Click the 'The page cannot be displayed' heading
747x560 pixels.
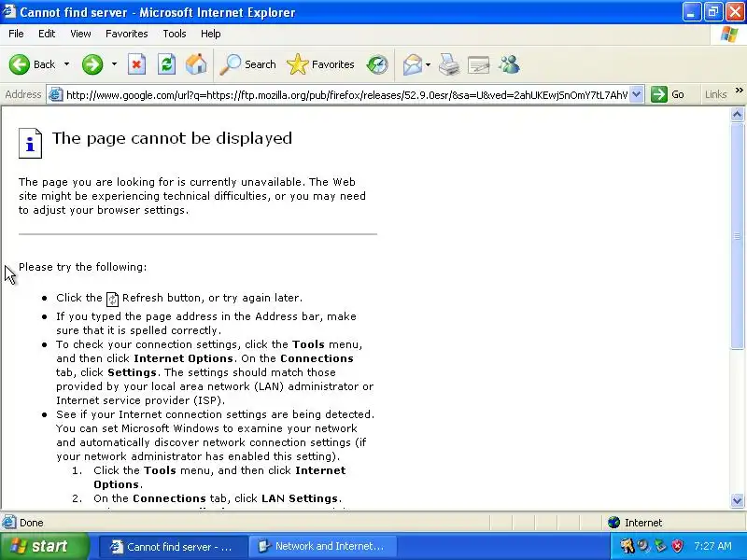tap(172, 138)
